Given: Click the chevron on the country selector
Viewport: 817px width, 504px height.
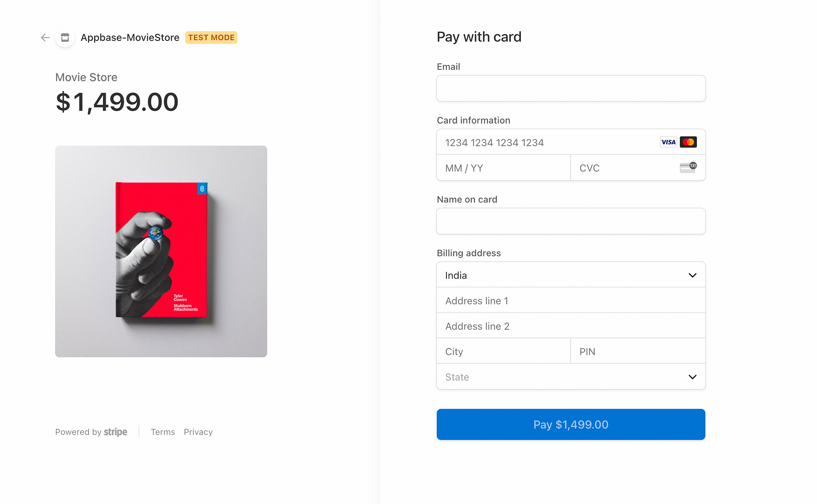Looking at the screenshot, I should pyautogui.click(x=692, y=275).
